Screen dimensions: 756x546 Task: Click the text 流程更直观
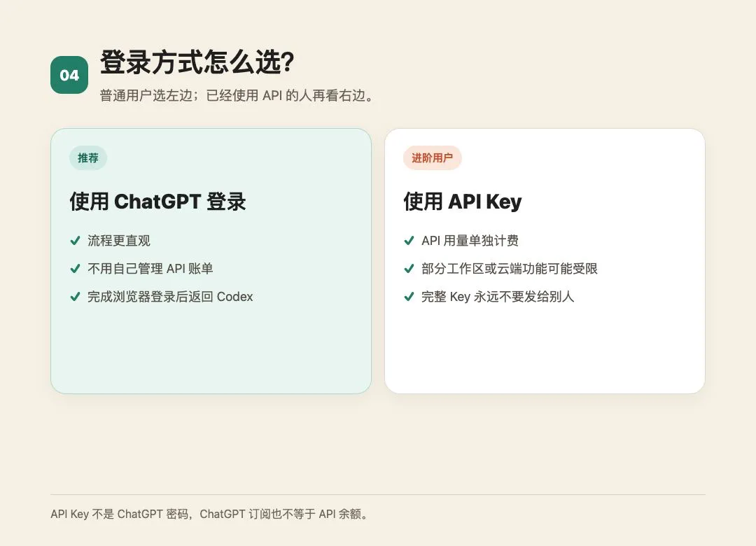tap(118, 240)
